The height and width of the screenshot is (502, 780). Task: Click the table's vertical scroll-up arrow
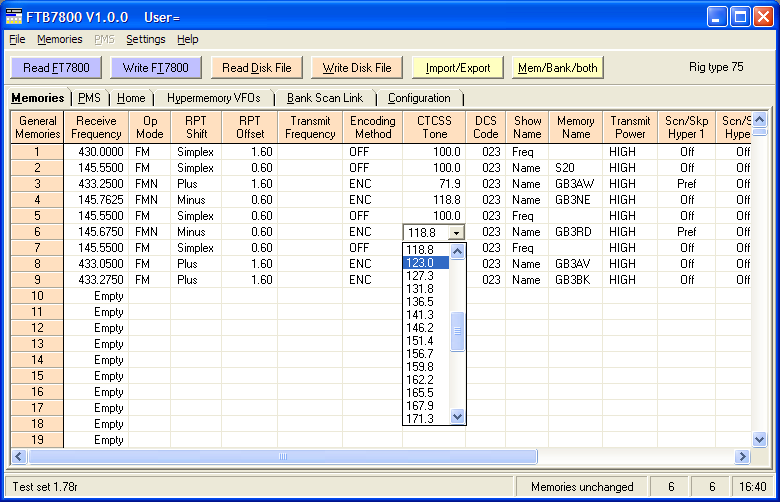point(759,119)
